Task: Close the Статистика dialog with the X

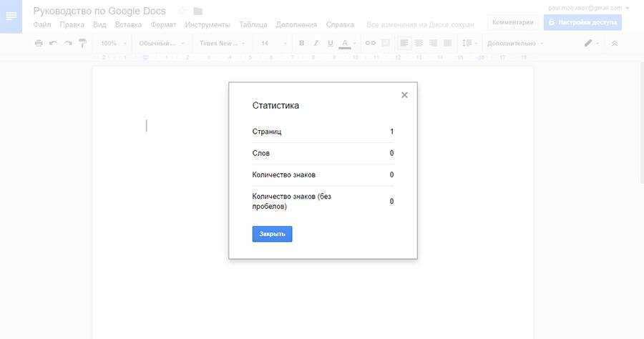Action: click(404, 95)
